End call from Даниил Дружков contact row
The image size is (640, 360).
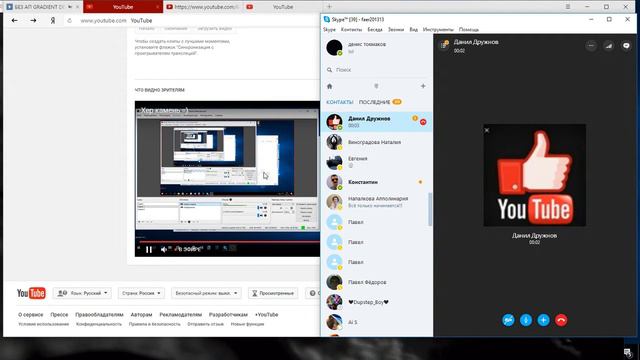click(423, 122)
